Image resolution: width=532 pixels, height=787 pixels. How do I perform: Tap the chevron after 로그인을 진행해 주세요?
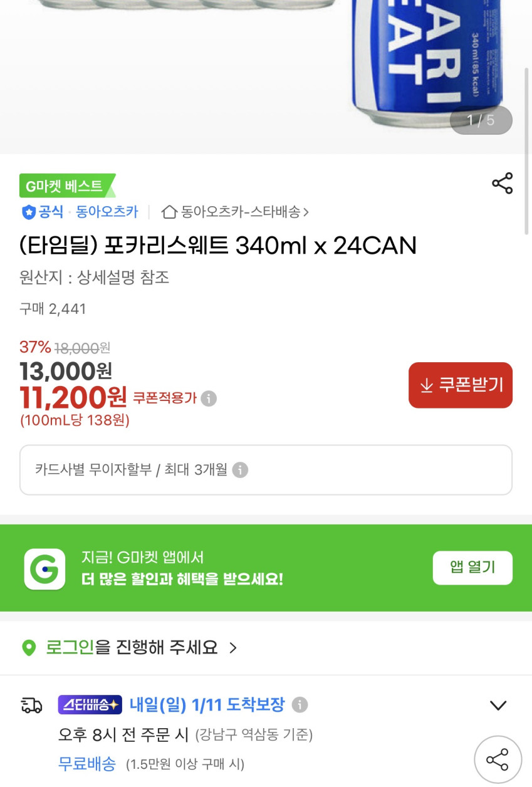click(x=233, y=647)
